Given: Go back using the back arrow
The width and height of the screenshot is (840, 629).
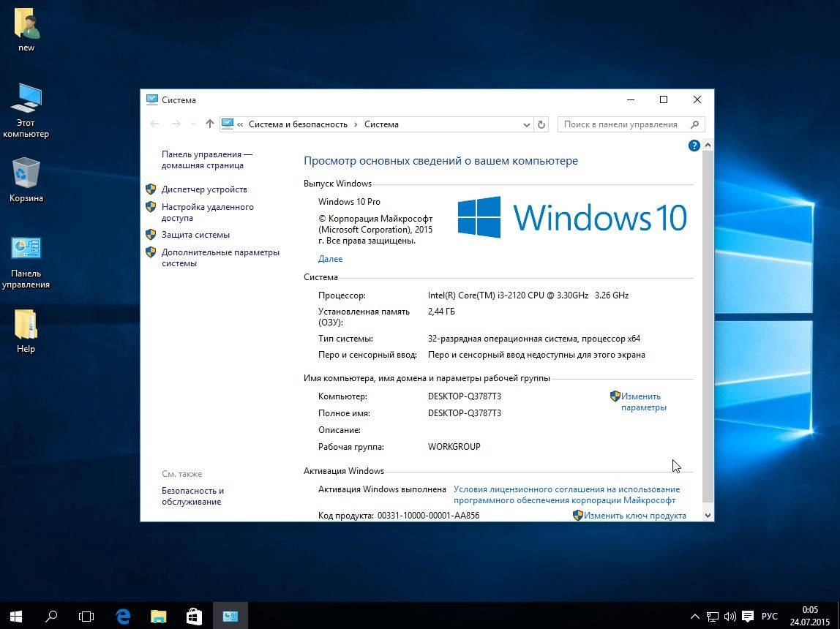Looking at the screenshot, I should tap(155, 124).
